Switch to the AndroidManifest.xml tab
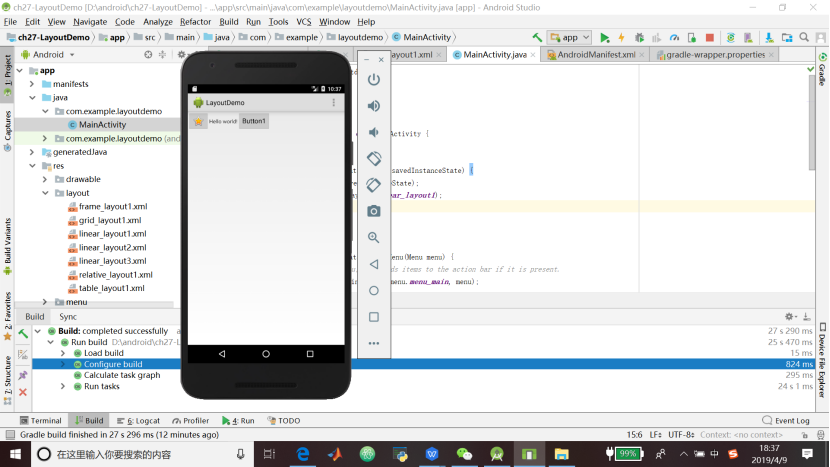This screenshot has width=830, height=467. [x=595, y=54]
